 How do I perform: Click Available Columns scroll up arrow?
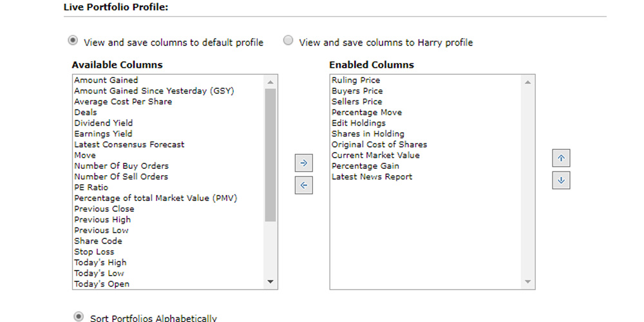(270, 82)
